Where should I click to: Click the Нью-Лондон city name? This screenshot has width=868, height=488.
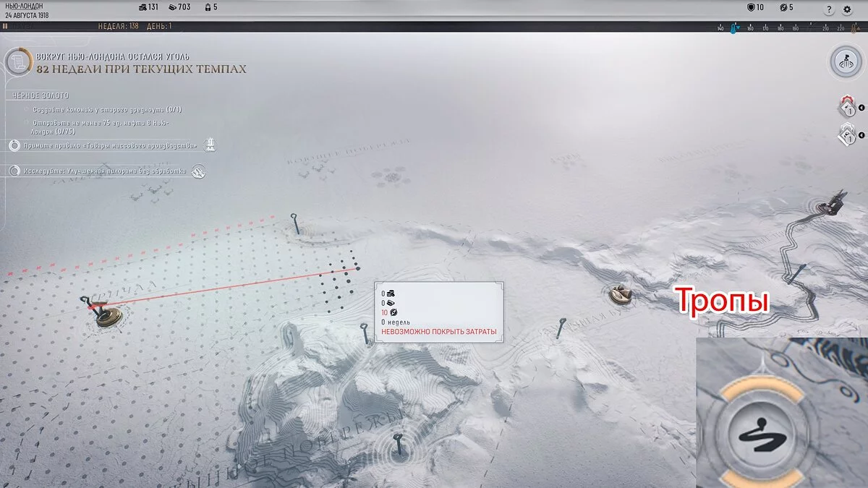pyautogui.click(x=24, y=6)
